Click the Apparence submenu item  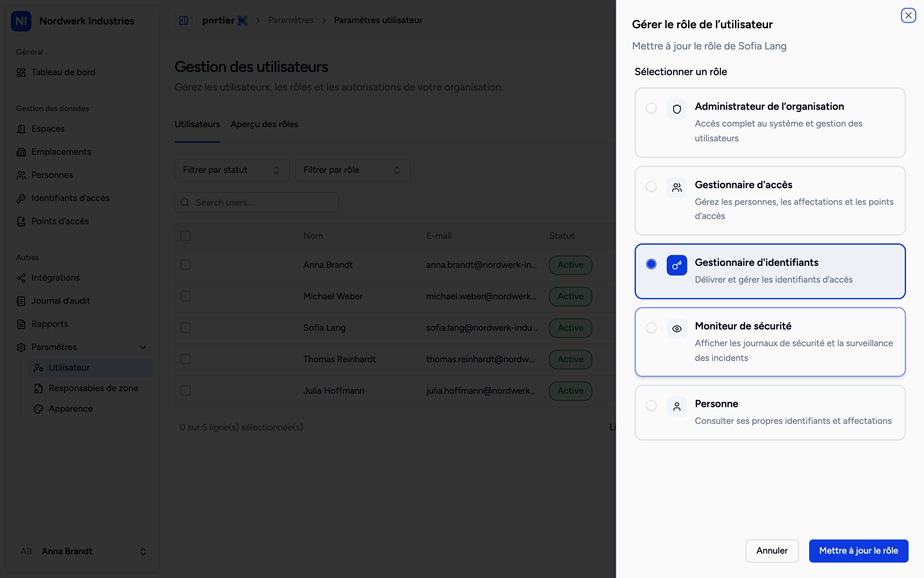point(90,409)
